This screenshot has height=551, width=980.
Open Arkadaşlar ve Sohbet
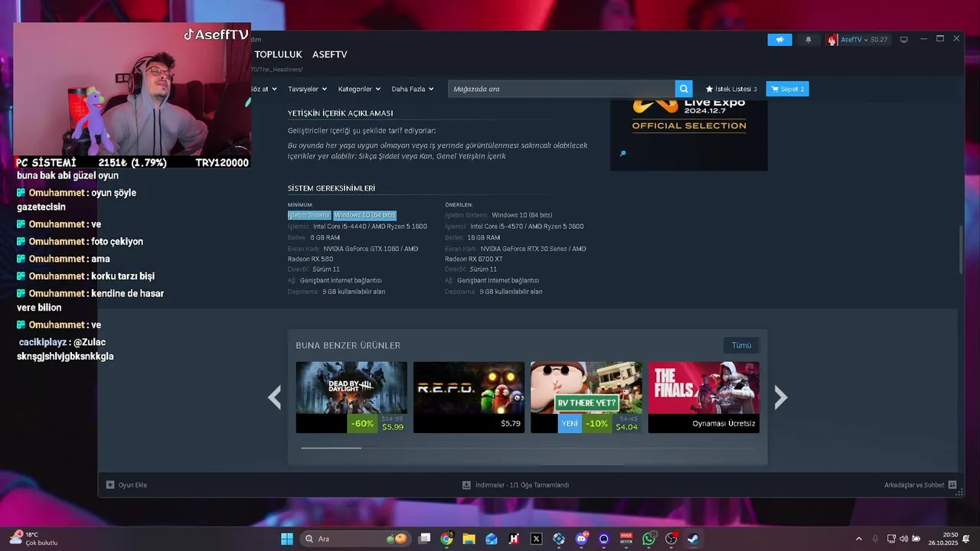[x=920, y=484]
